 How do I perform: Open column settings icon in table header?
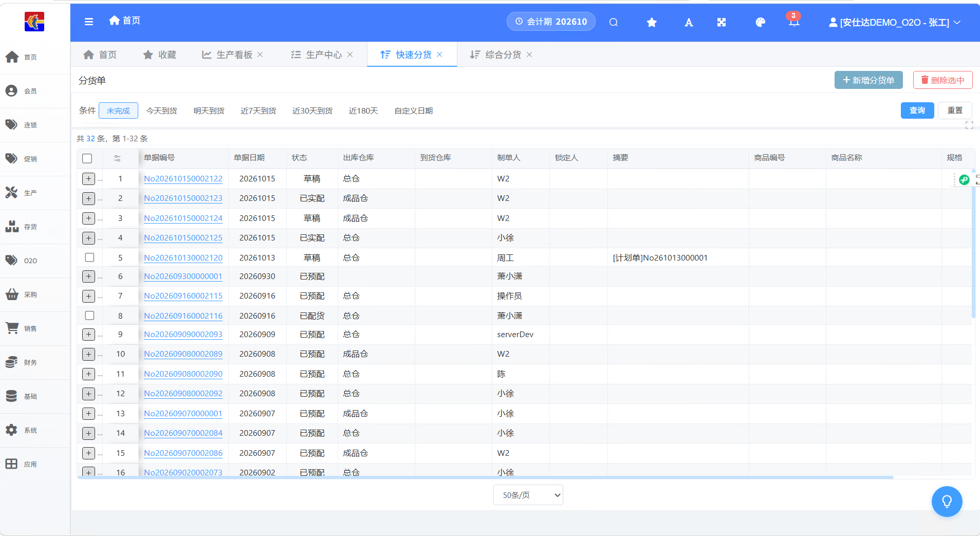point(117,158)
